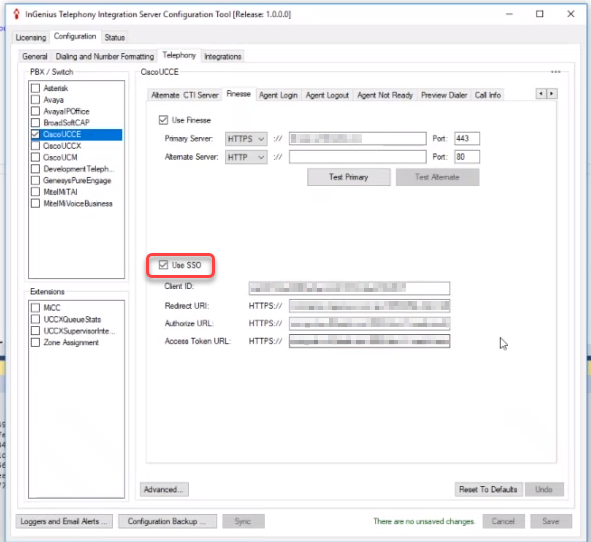Screen dimensions: 591x542
Task: Select the top-level Configuration tab
Action: [75, 37]
